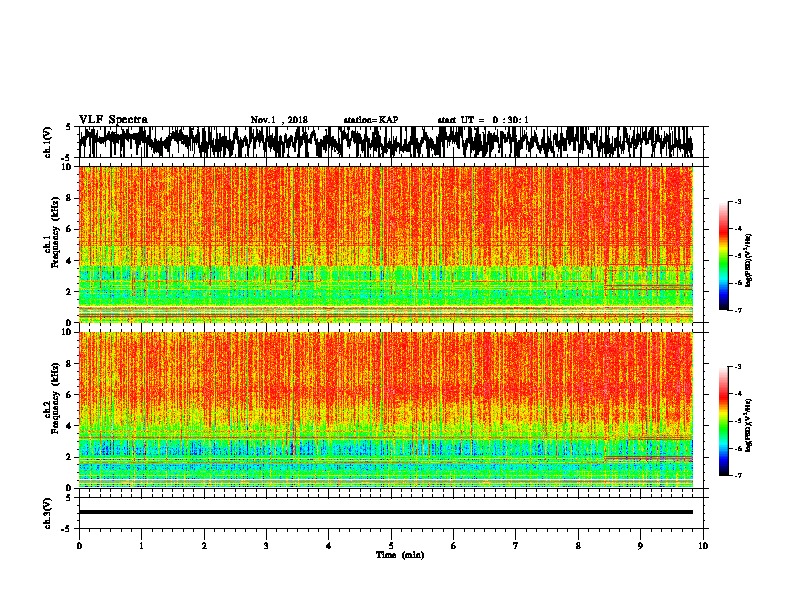Click the -3 label on ch.2 color bar
This screenshot has height=612, width=792.
click(737, 367)
